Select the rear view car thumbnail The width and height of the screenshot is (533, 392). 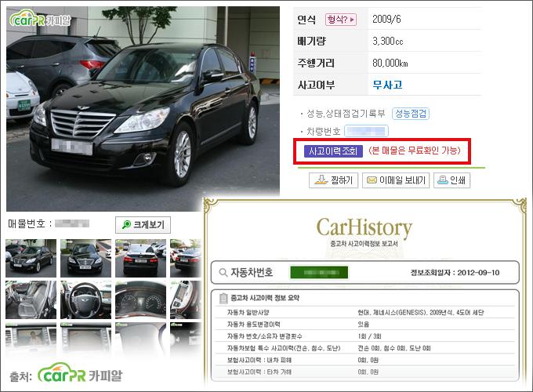[141, 258]
